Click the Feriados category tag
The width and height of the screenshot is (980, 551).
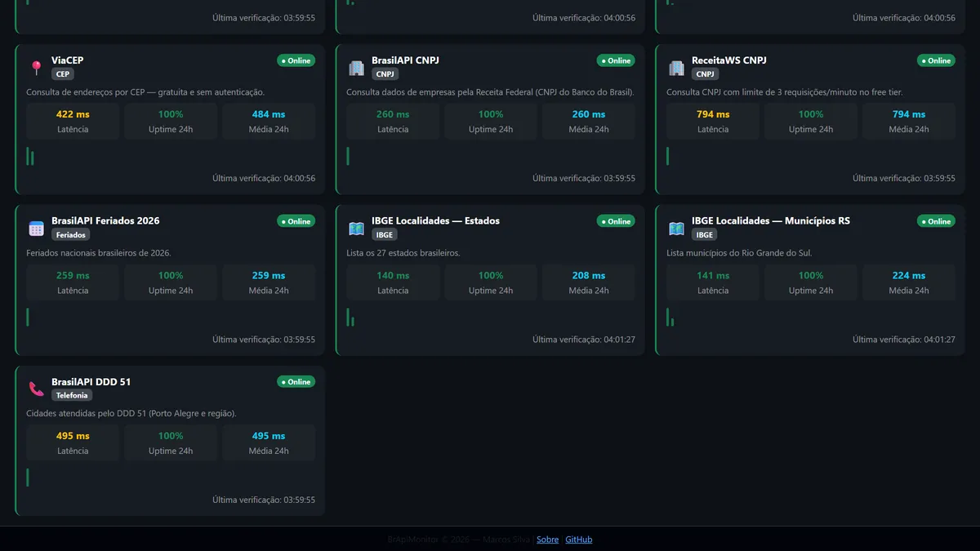click(x=70, y=235)
